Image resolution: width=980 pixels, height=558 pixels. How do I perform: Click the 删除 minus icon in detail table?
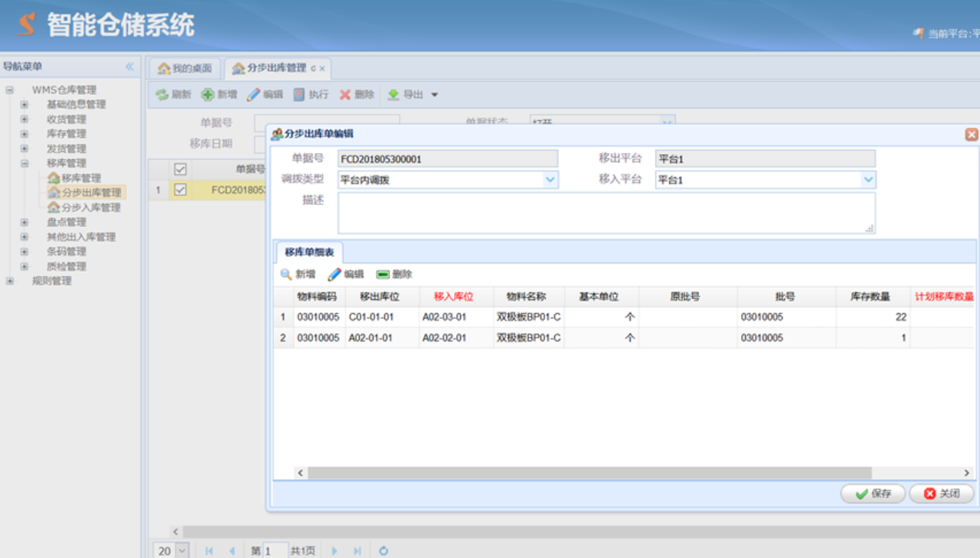(x=383, y=274)
